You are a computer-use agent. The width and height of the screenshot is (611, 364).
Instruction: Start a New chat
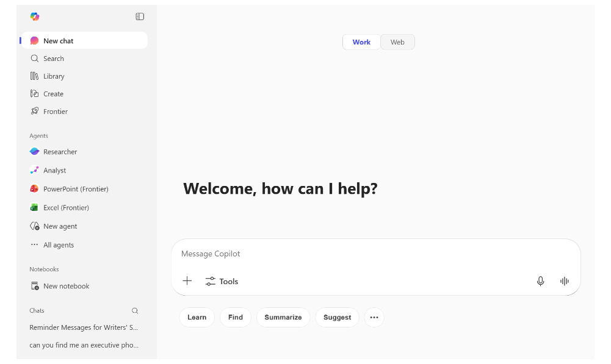click(58, 40)
